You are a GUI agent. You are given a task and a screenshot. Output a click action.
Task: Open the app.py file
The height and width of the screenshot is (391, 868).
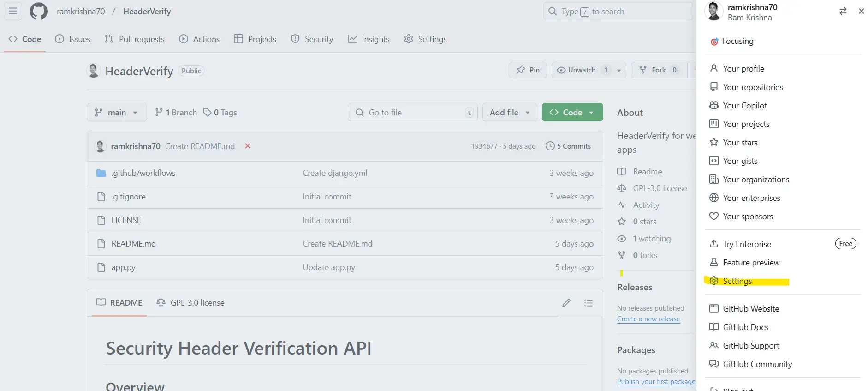tap(123, 267)
